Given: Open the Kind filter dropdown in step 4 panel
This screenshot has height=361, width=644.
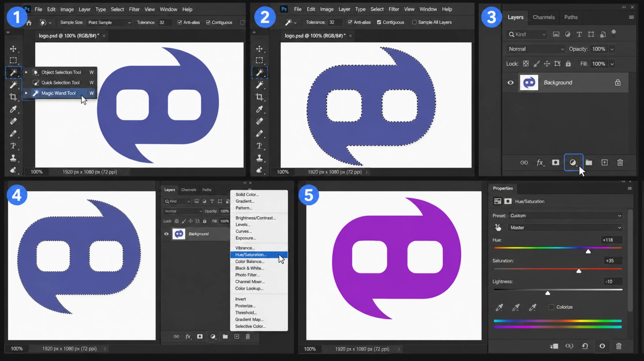Looking at the screenshot, I should (177, 201).
